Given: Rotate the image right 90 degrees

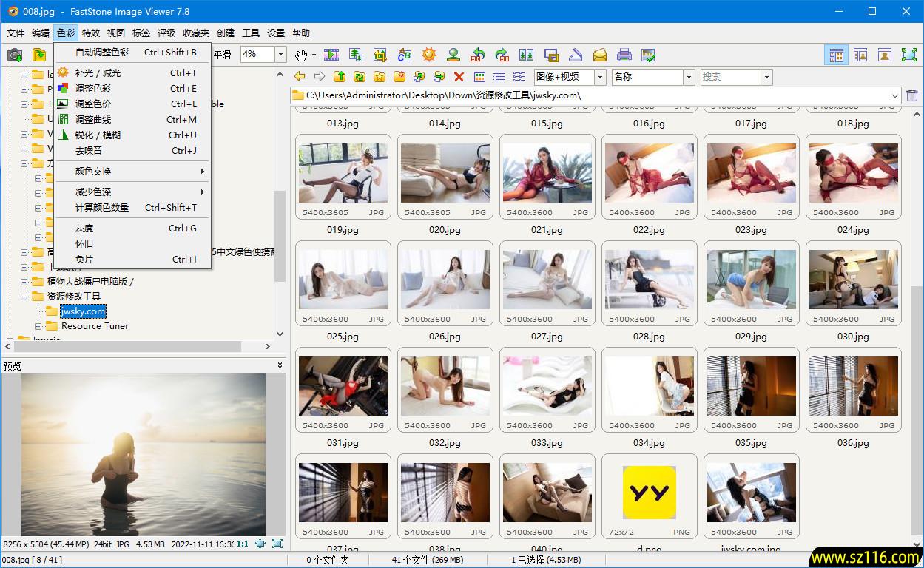Looking at the screenshot, I should [x=503, y=54].
